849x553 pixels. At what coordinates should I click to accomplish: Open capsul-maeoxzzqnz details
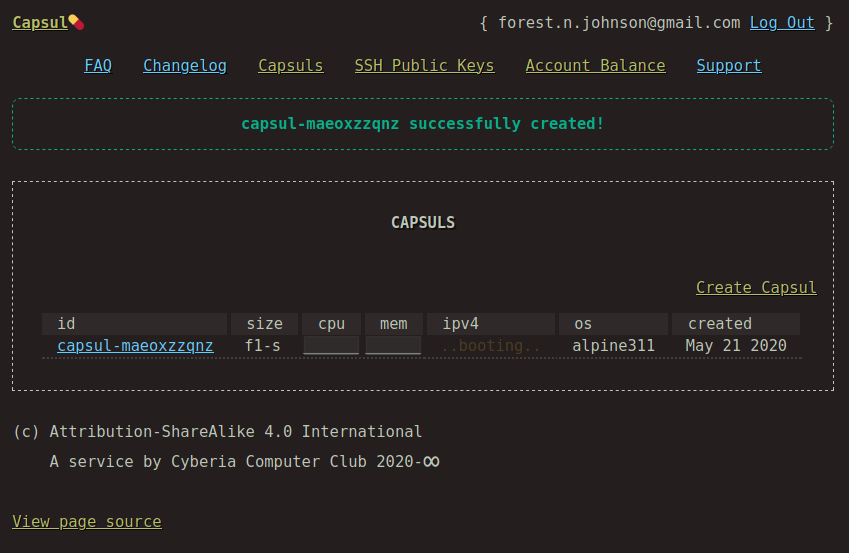[135, 346]
